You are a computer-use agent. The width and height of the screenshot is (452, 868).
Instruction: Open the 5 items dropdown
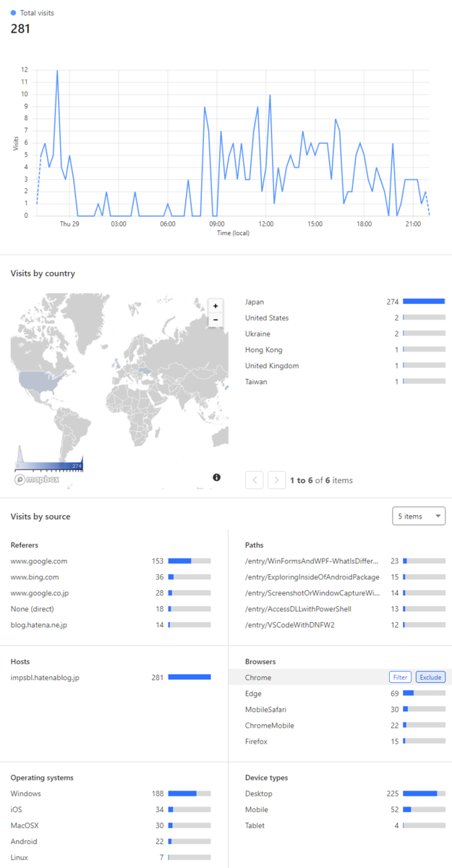point(419,516)
